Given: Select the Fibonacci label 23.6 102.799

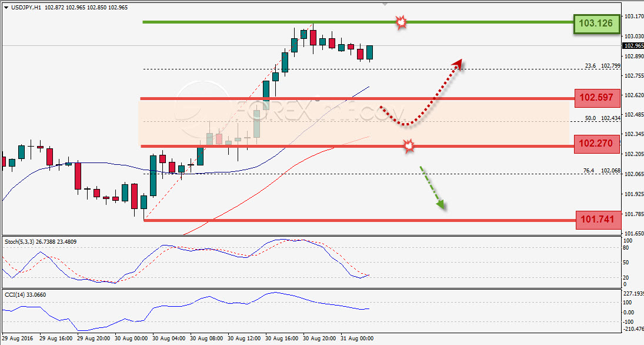Looking at the screenshot, I should tap(602, 65).
